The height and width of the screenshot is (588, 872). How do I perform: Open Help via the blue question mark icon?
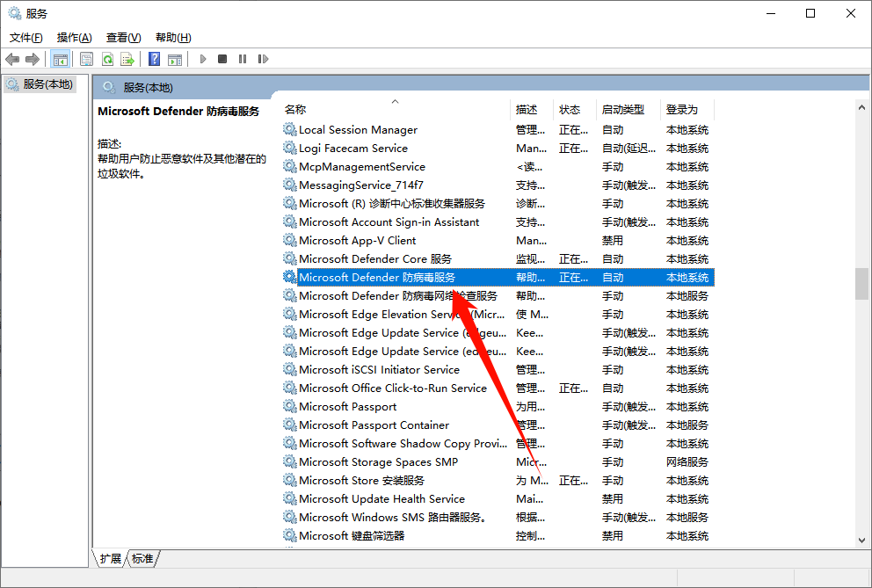154,59
